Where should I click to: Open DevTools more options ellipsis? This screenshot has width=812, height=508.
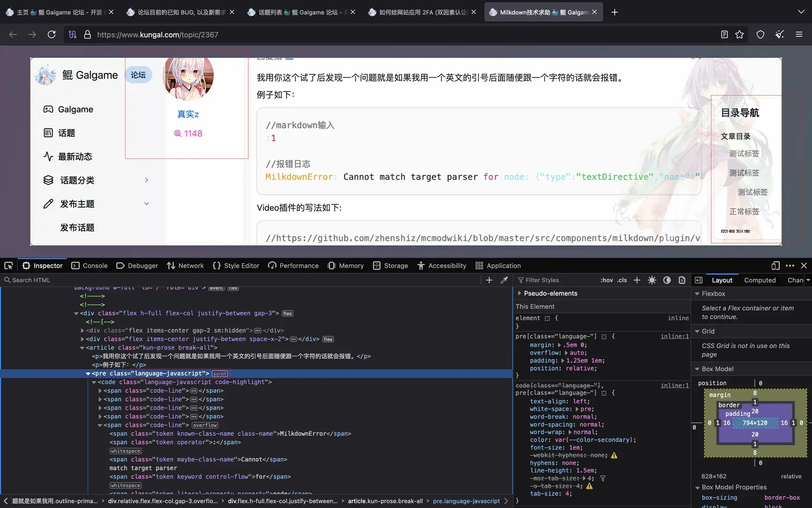pyautogui.click(x=790, y=266)
